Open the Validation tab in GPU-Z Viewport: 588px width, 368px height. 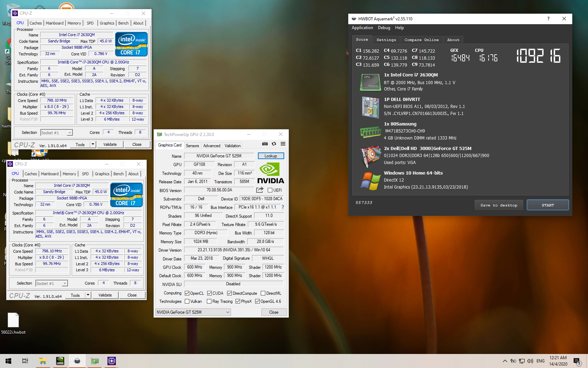[x=232, y=146]
